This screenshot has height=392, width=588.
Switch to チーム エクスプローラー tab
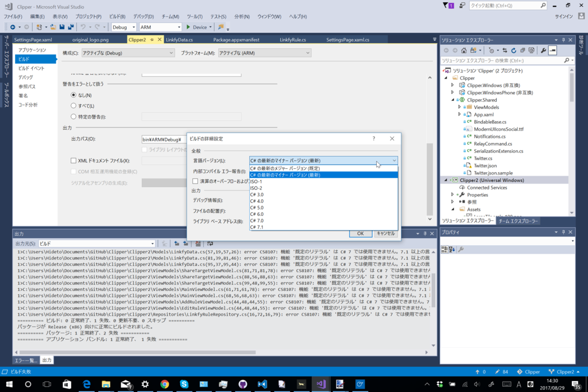coord(518,221)
